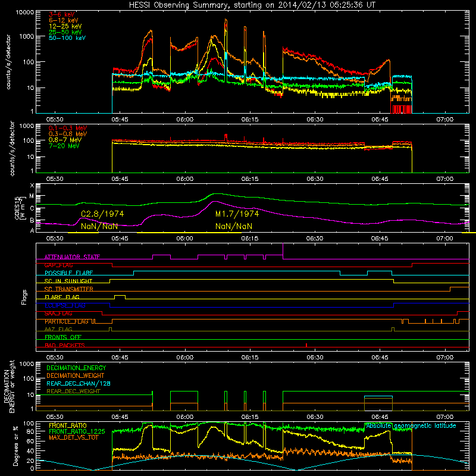476x476 pixels.
Task: Select the SC_TRANSMITTER flag label
Action: pos(68,289)
